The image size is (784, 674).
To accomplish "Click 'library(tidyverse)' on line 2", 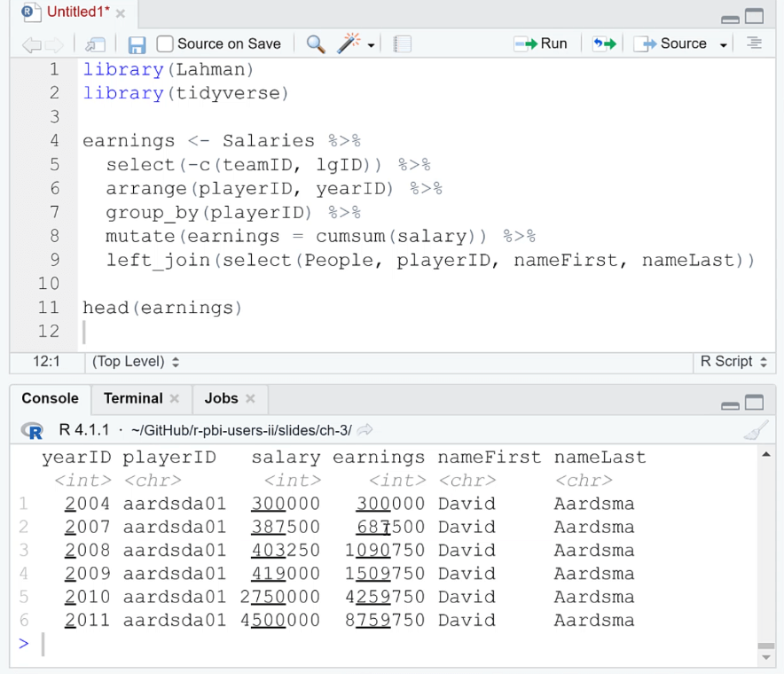I will [x=185, y=93].
